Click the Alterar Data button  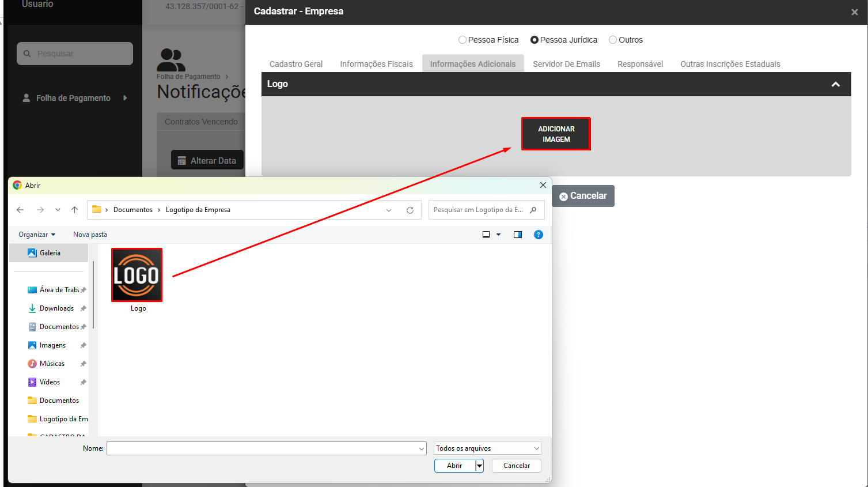pyautogui.click(x=207, y=160)
